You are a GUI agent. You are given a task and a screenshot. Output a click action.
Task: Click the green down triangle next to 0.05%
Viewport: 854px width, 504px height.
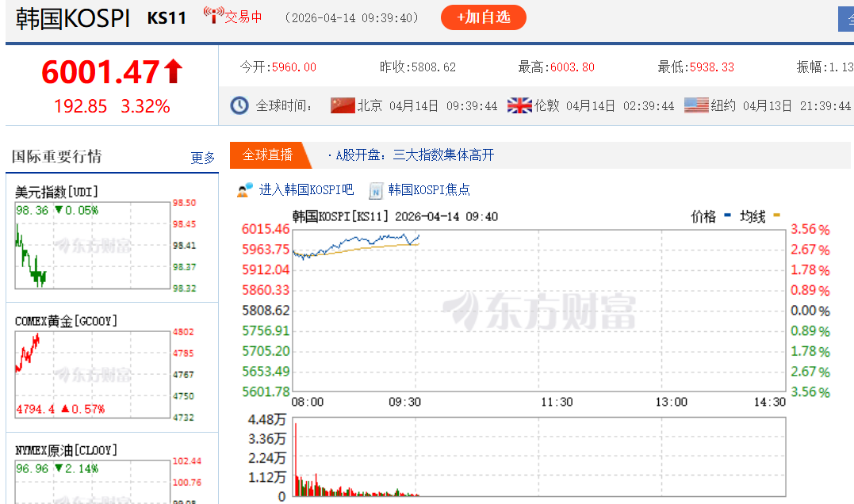click(59, 210)
